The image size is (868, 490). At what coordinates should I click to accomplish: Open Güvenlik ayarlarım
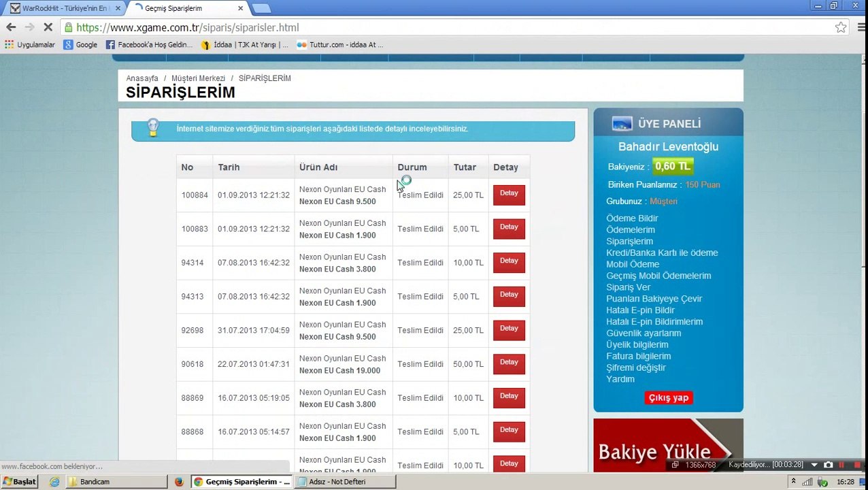click(x=644, y=333)
